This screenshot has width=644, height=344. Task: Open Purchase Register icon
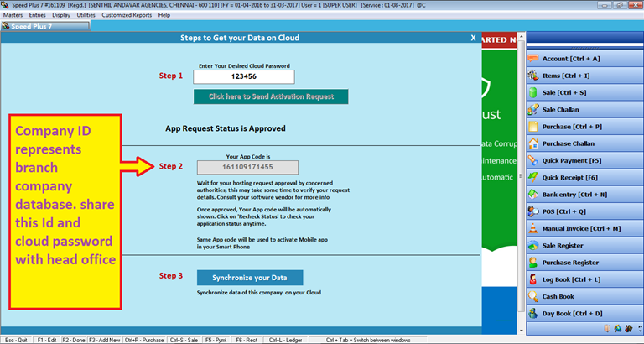(533, 263)
